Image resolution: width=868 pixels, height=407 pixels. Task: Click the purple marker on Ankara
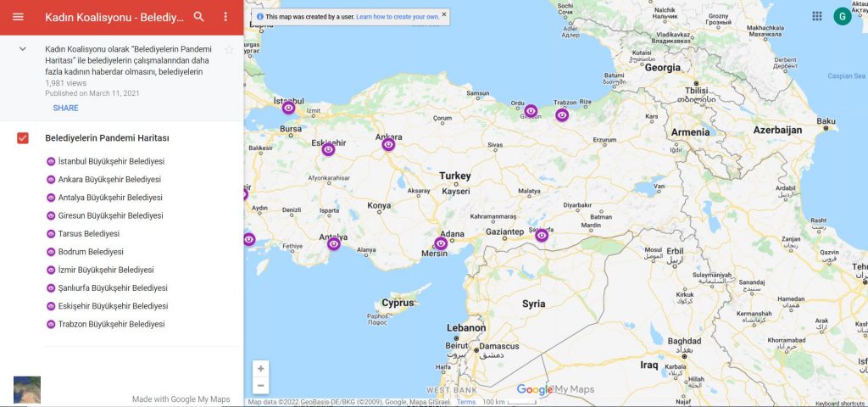click(388, 144)
